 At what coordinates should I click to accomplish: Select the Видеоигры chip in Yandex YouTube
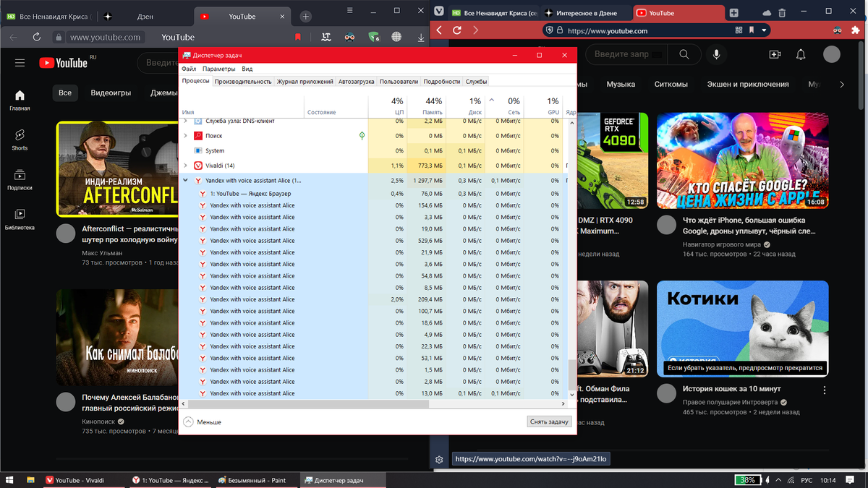pos(111,93)
